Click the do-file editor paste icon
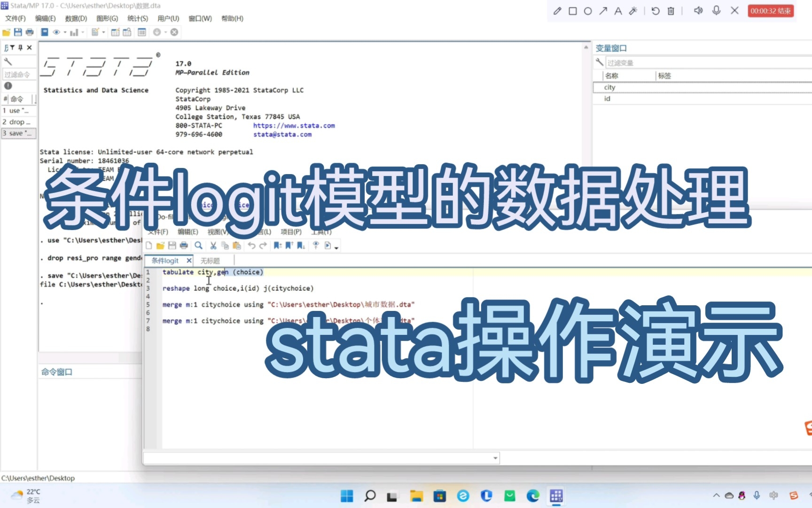Viewport: 812px width, 508px height. coord(237,246)
